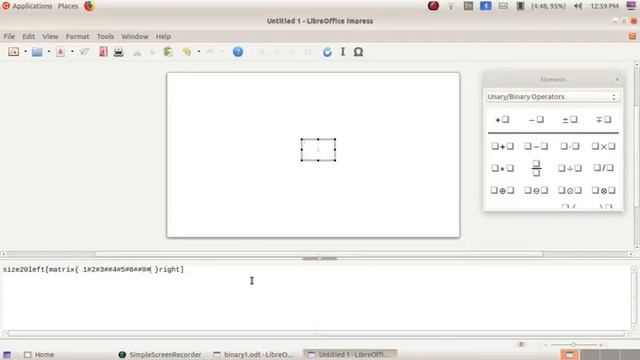The image size is (640, 360).
Task: Switch to SimpleScreenRecorder in the taskbar
Action: pos(160,354)
